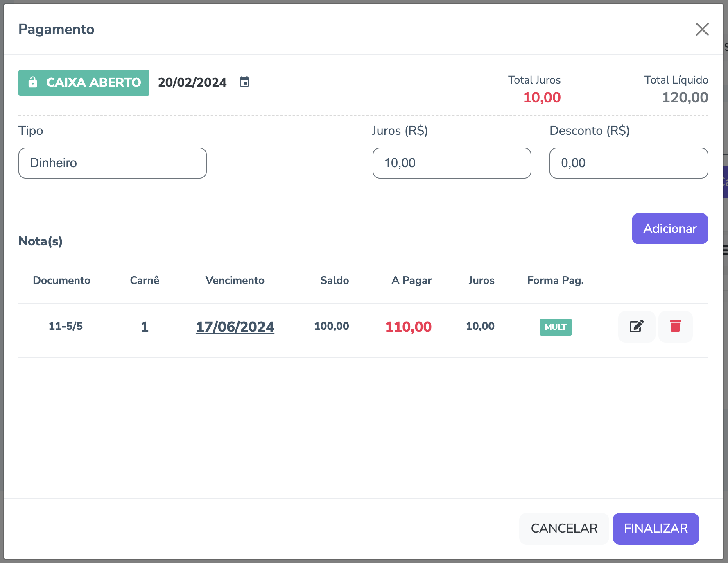Focus the Juros (R$) input field
The width and height of the screenshot is (728, 563).
pos(452,163)
